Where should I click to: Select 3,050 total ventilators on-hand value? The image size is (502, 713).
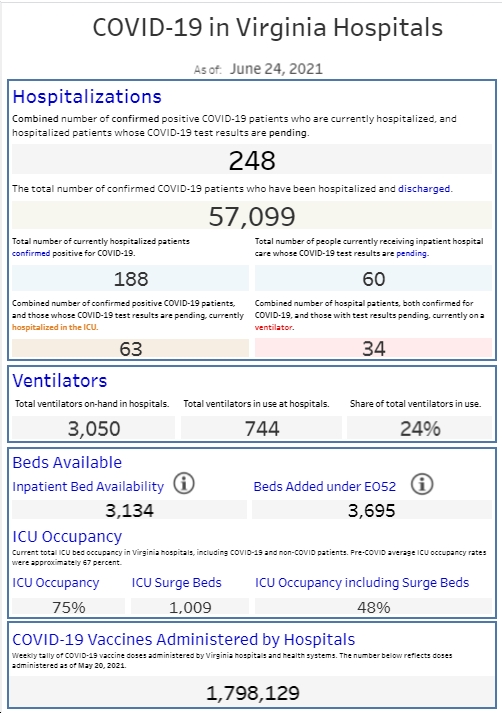pos(94,428)
